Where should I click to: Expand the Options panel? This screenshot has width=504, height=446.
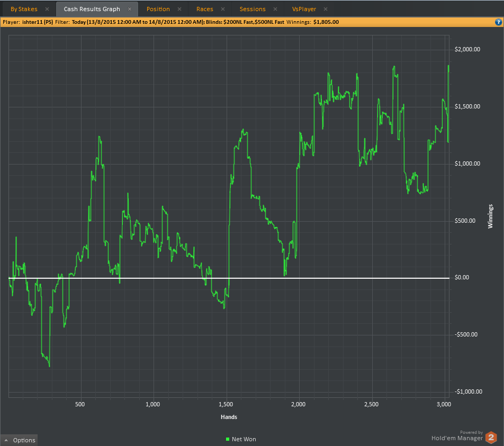[x=19, y=440]
